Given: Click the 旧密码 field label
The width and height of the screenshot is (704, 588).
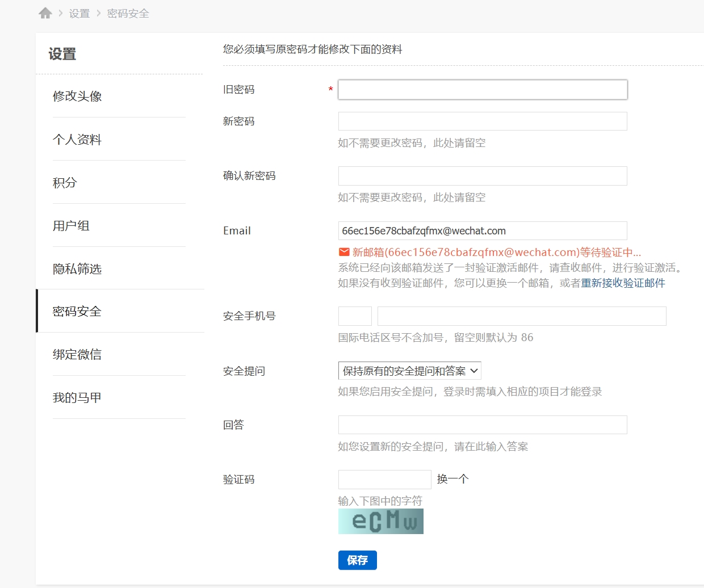Looking at the screenshot, I should tap(239, 90).
